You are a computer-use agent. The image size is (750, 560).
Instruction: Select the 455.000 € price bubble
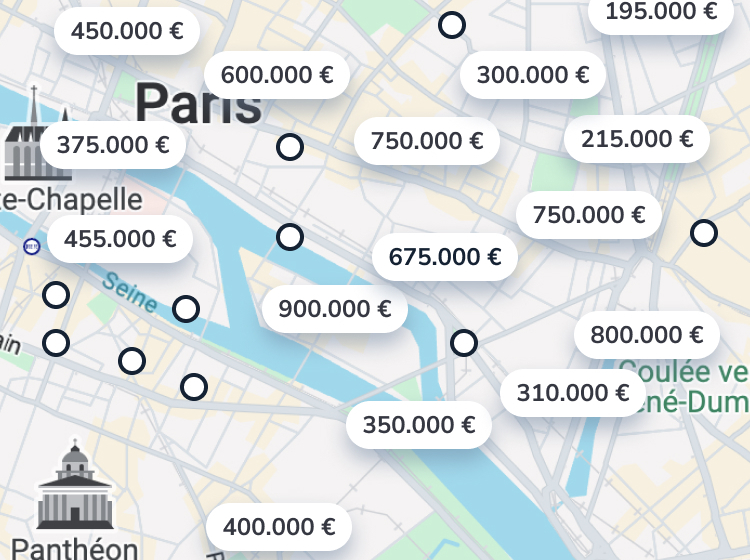click(119, 239)
